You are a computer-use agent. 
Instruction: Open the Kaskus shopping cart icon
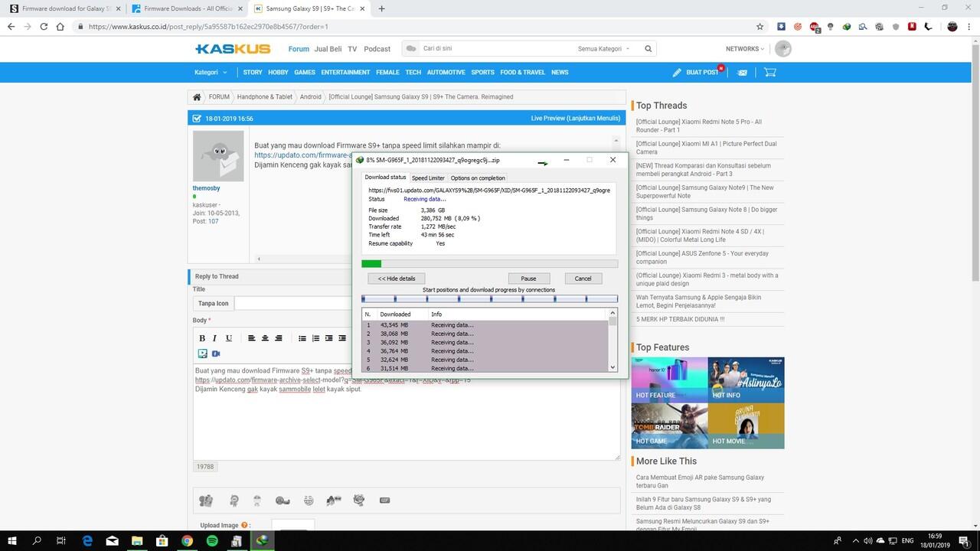click(769, 72)
